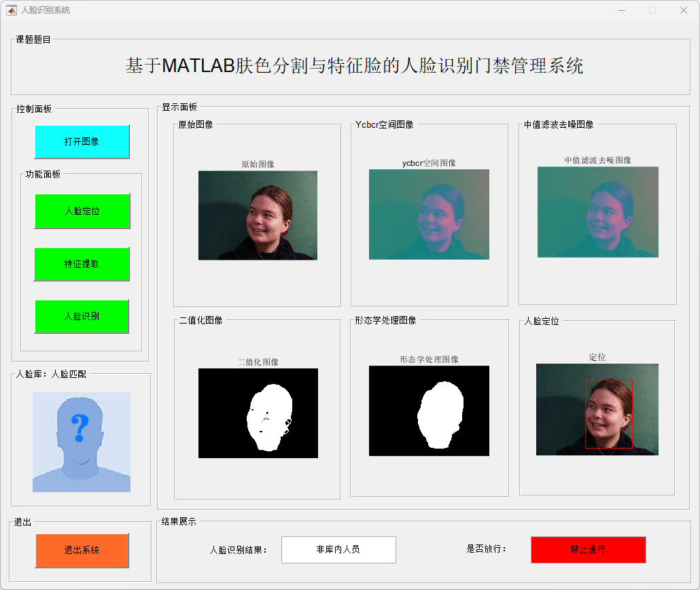Click the 人脸识别系统 window title text
This screenshot has width=700, height=590.
(x=46, y=10)
